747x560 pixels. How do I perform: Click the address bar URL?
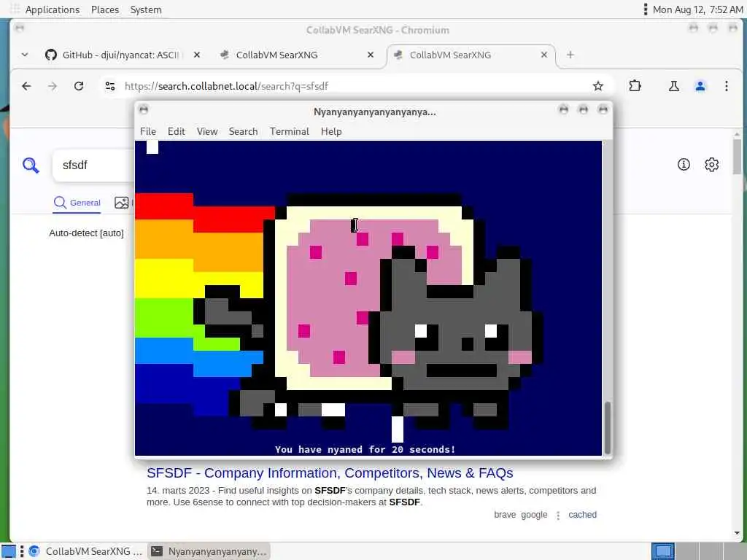coord(226,86)
